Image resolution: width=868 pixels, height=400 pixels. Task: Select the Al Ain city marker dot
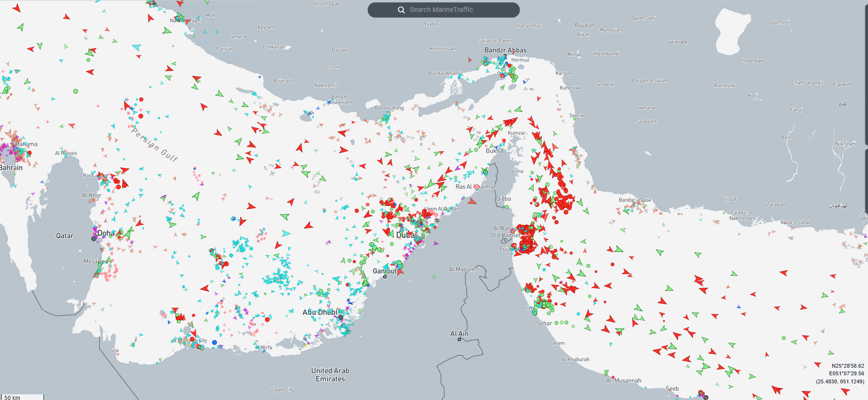pyautogui.click(x=459, y=339)
